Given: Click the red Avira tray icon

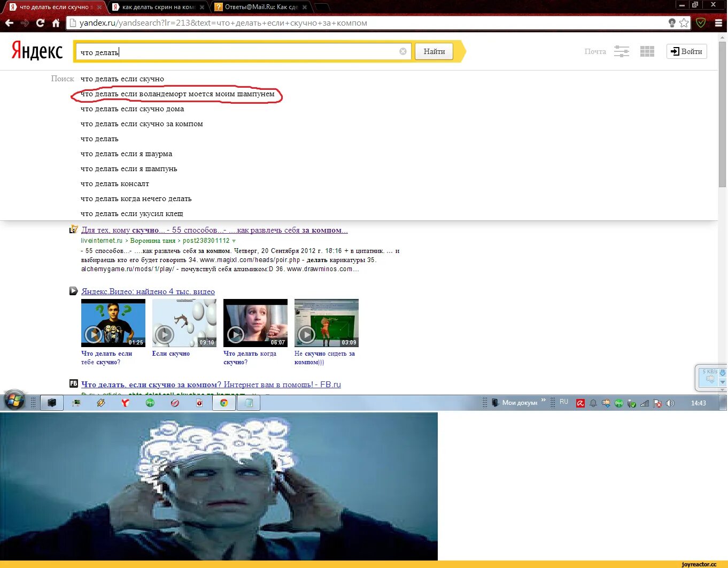Looking at the screenshot, I should [580, 403].
